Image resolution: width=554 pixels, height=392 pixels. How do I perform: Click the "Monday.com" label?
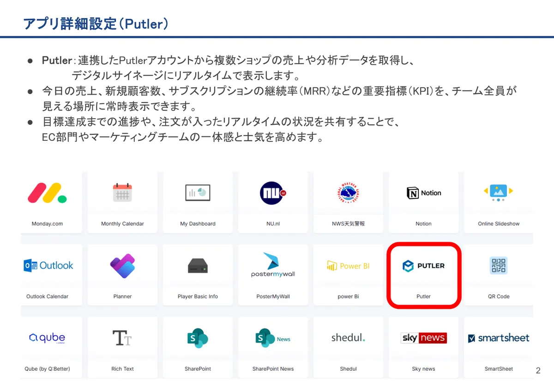[47, 224]
